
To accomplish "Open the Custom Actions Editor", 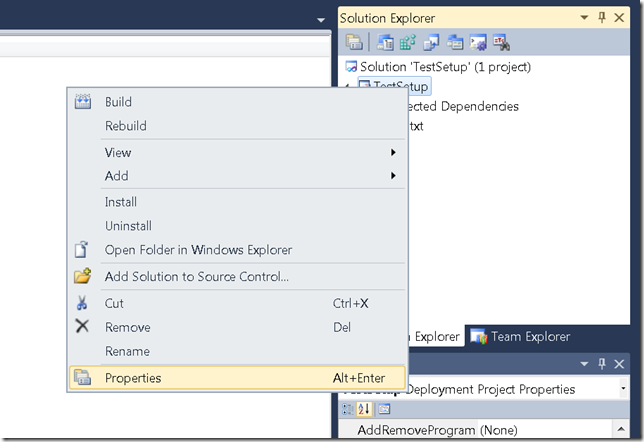I will coord(478,42).
